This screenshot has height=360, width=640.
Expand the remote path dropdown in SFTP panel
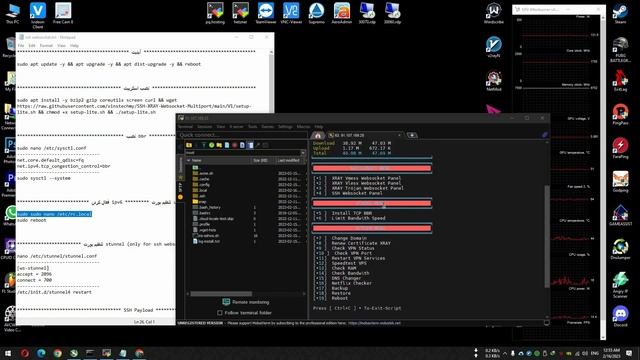303,153
